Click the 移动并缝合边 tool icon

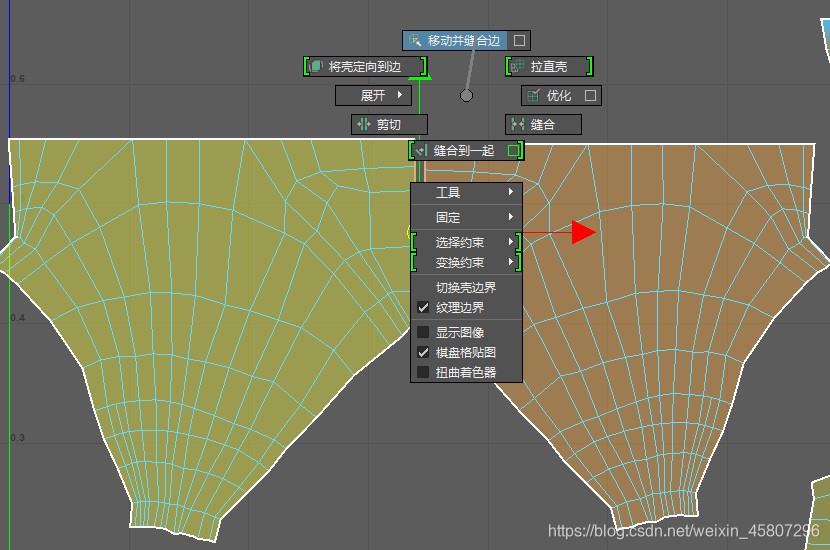pos(415,40)
